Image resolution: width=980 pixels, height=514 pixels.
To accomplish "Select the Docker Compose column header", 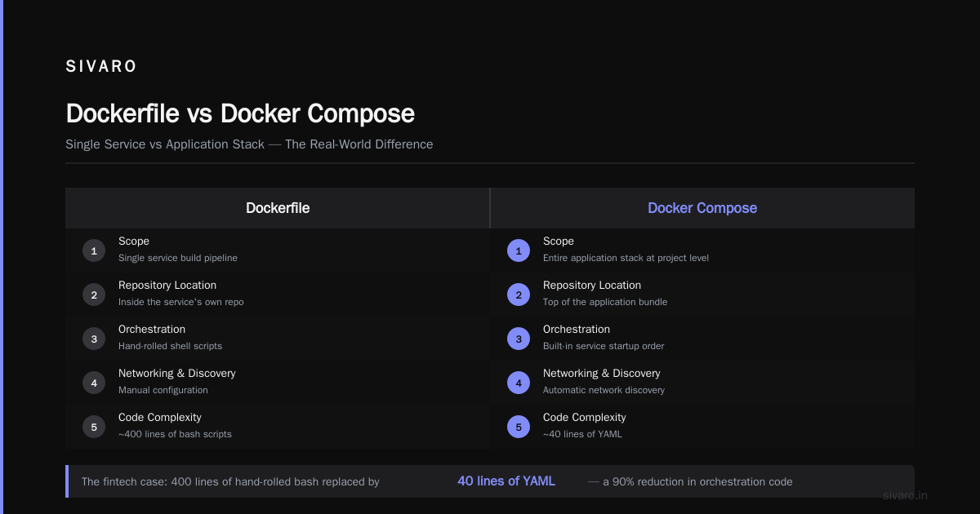I will point(702,208).
